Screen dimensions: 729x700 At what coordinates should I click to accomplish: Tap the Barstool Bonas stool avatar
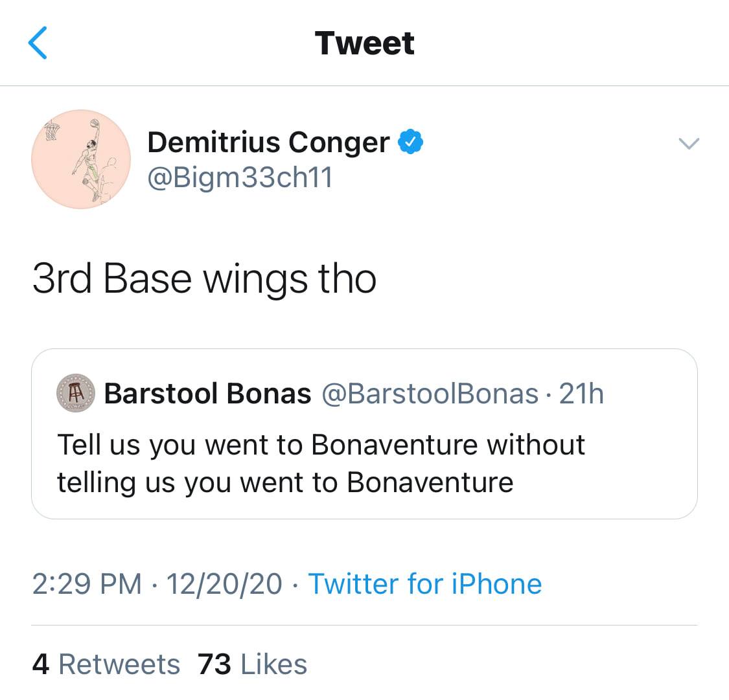click(76, 393)
